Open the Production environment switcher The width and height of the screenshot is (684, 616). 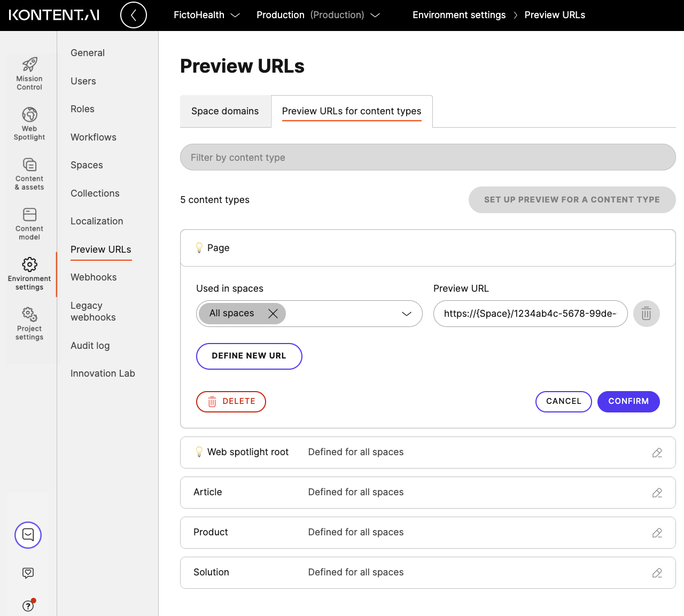(x=318, y=15)
